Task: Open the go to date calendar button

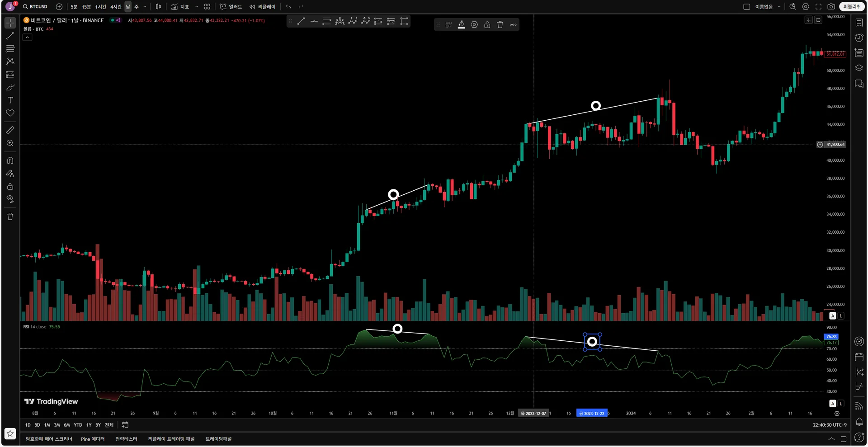Action: [125, 425]
